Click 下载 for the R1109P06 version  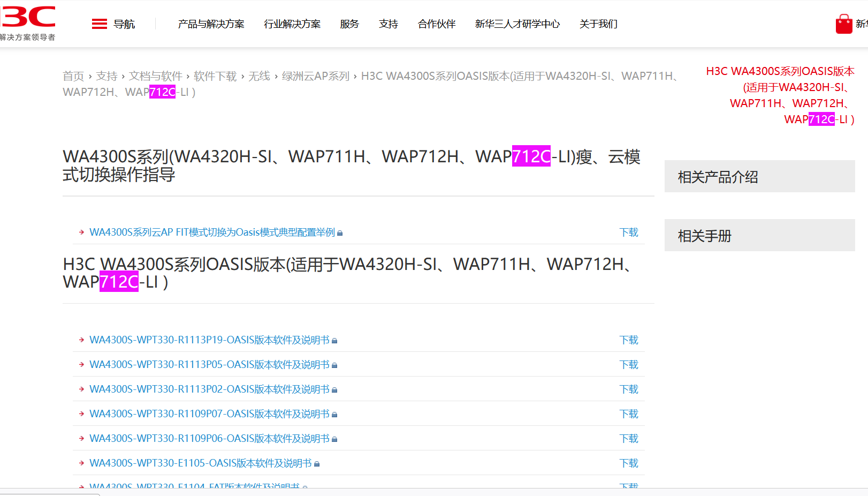[x=629, y=439]
